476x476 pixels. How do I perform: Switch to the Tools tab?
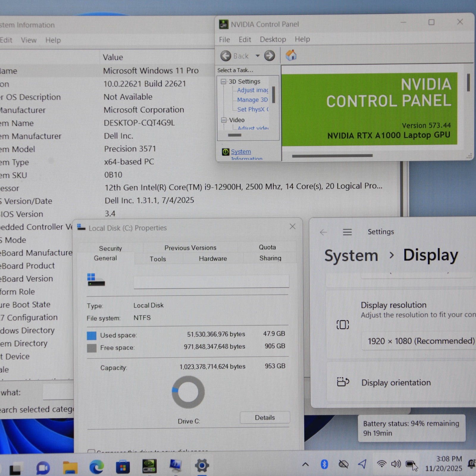pyautogui.click(x=158, y=259)
